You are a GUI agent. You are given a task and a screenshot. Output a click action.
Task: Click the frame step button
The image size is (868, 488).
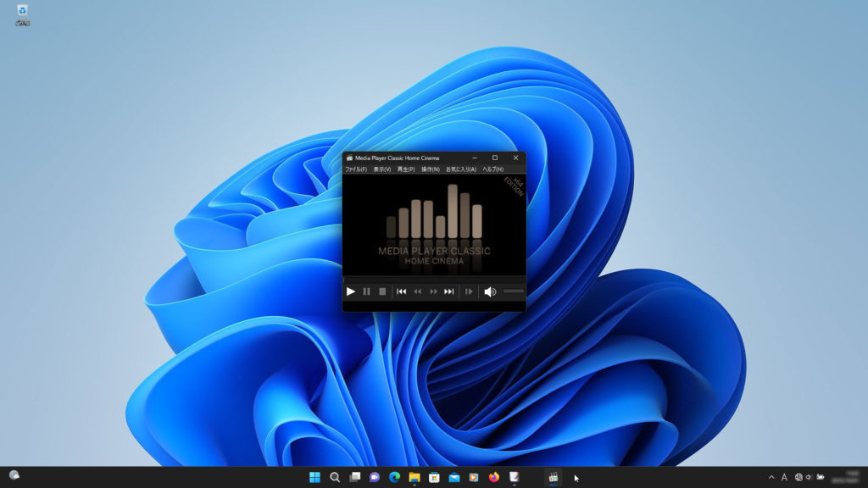[x=468, y=291]
